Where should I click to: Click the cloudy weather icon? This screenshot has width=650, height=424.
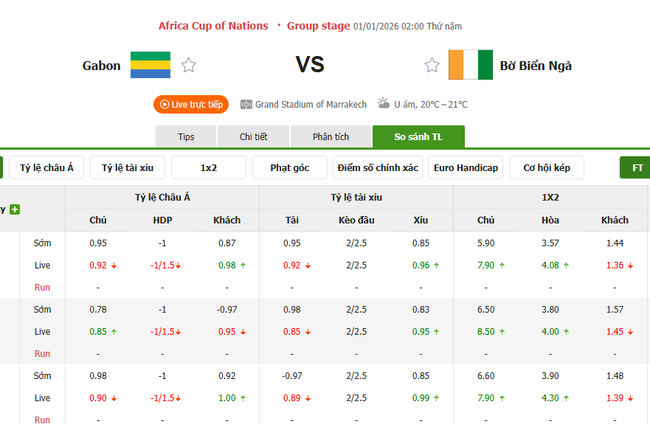click(x=383, y=104)
